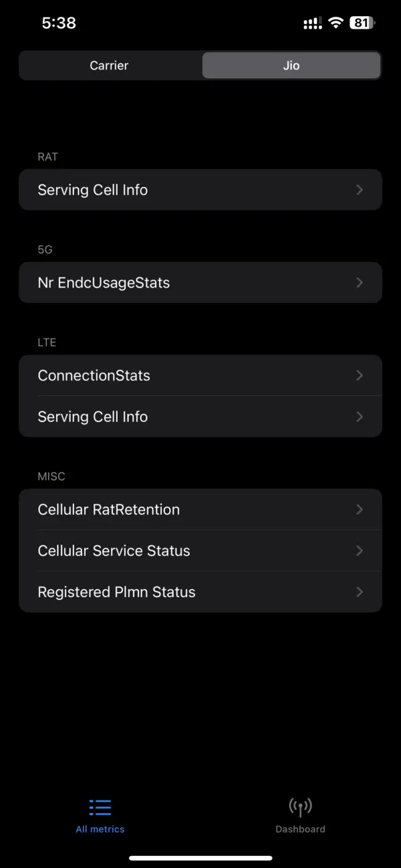The width and height of the screenshot is (401, 868).
Task: Tap the home indicator bar at bottom
Action: (x=200, y=858)
